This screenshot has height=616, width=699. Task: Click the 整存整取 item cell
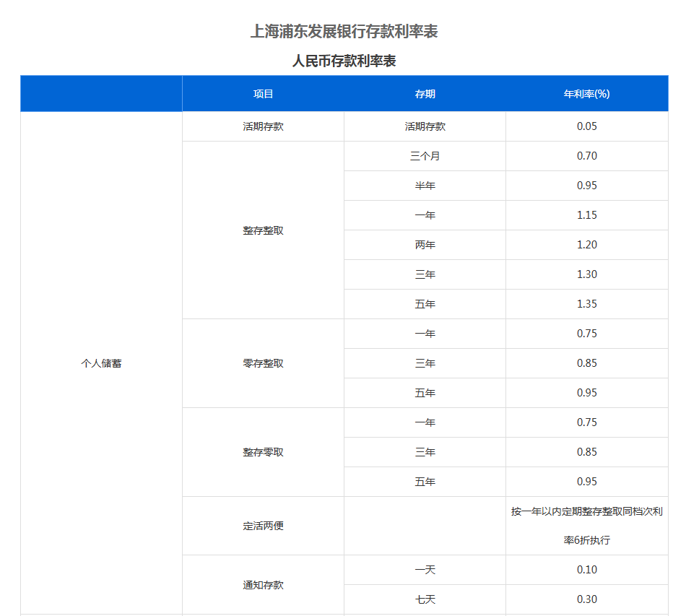263,230
